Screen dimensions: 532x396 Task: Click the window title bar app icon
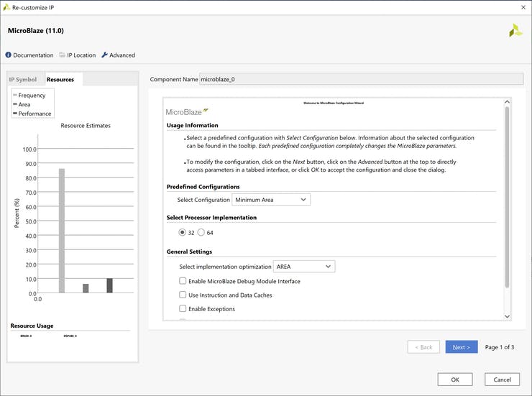click(x=6, y=6)
